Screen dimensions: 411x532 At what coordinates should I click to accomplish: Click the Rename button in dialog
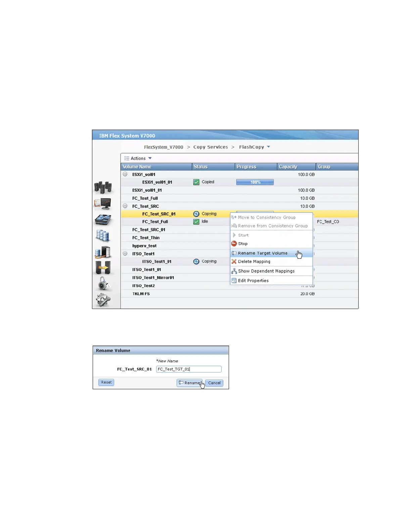[190, 383]
